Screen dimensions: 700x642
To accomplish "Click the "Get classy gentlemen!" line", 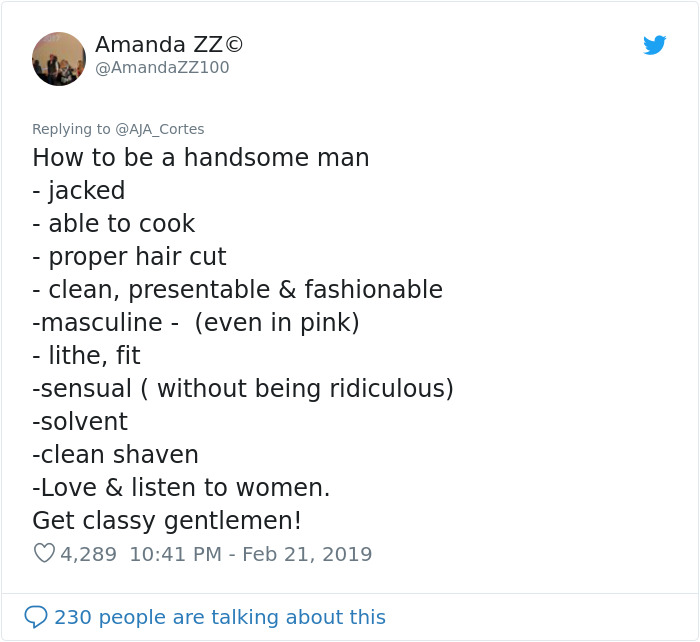I will 167,521.
